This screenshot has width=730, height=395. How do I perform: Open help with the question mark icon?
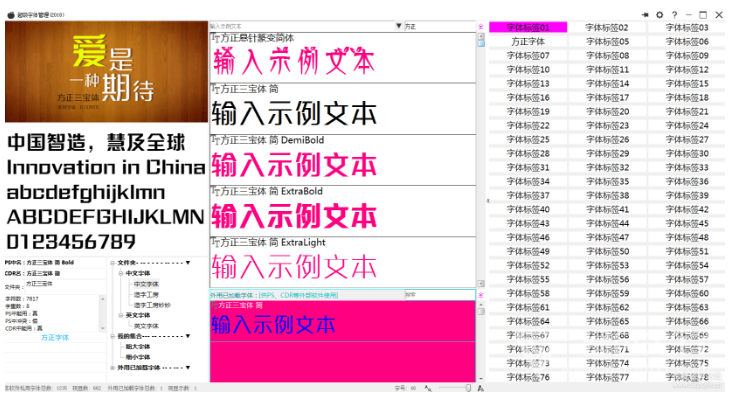pyautogui.click(x=674, y=15)
